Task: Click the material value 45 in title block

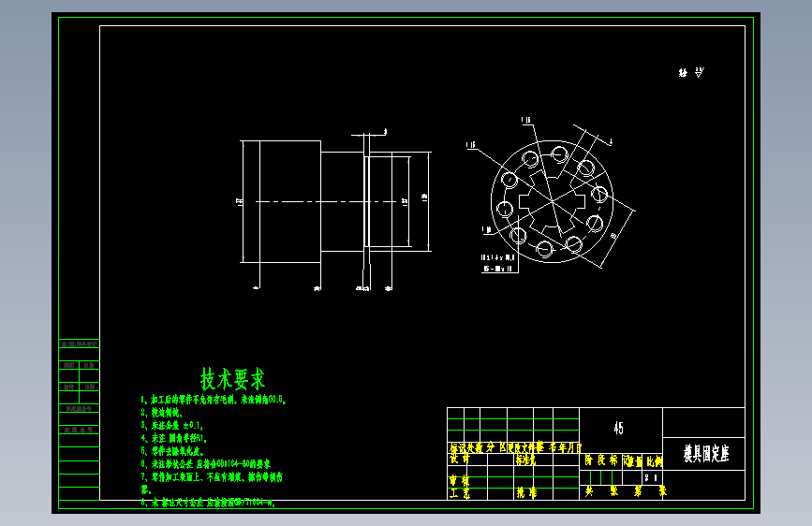Action: (x=619, y=428)
